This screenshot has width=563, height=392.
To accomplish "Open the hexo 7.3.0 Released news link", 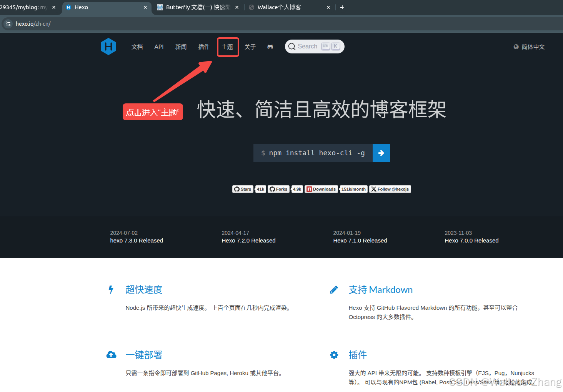I will coord(137,241).
